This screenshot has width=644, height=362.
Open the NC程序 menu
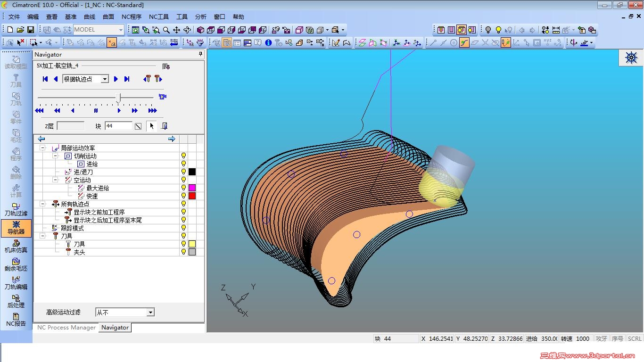131,17
